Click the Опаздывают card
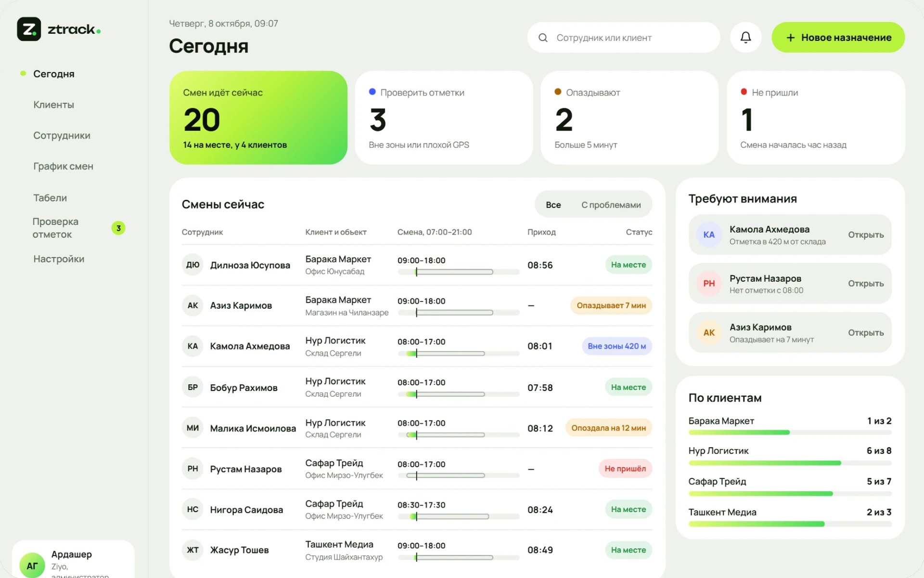This screenshot has width=924, height=578. pos(629,118)
